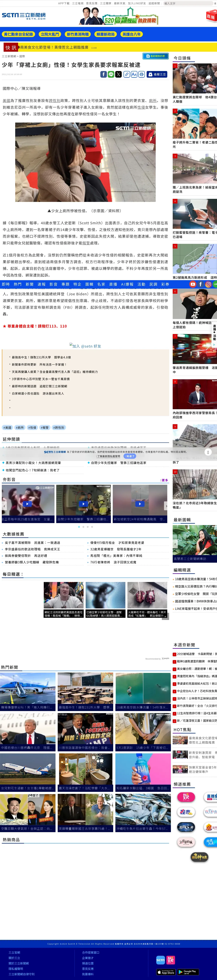Image resolution: width=217 pixels, height=980 pixels.
Task: Change font size with Aa icon
Action: click(134, 74)
